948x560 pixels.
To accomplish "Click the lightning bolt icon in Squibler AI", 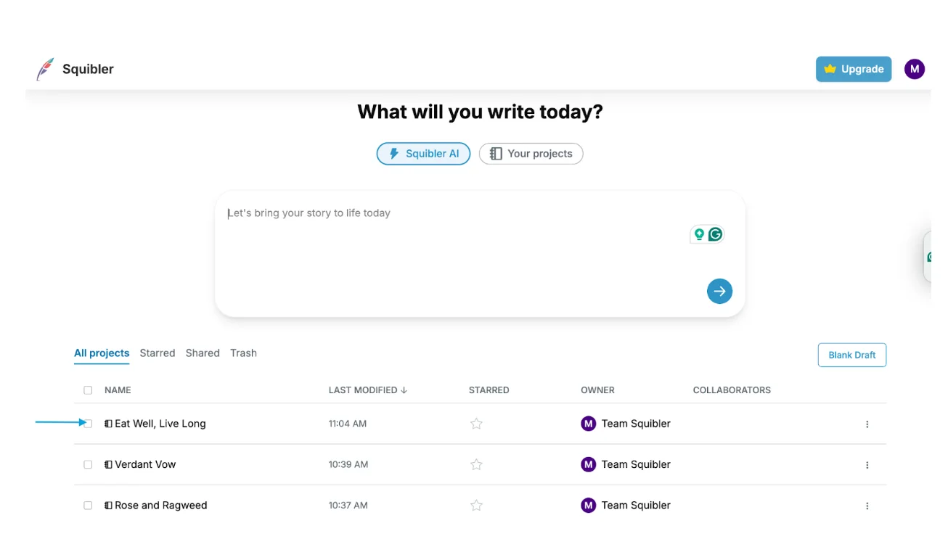I will 394,154.
